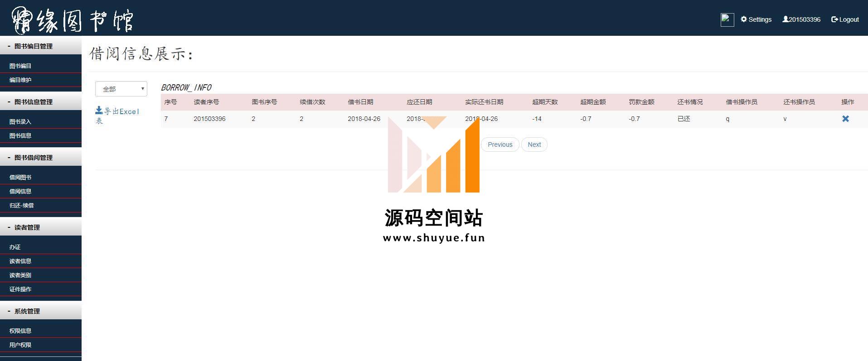This screenshot has width=868, height=361.
Task: Click the 读者序号 column header
Action: 206,102
